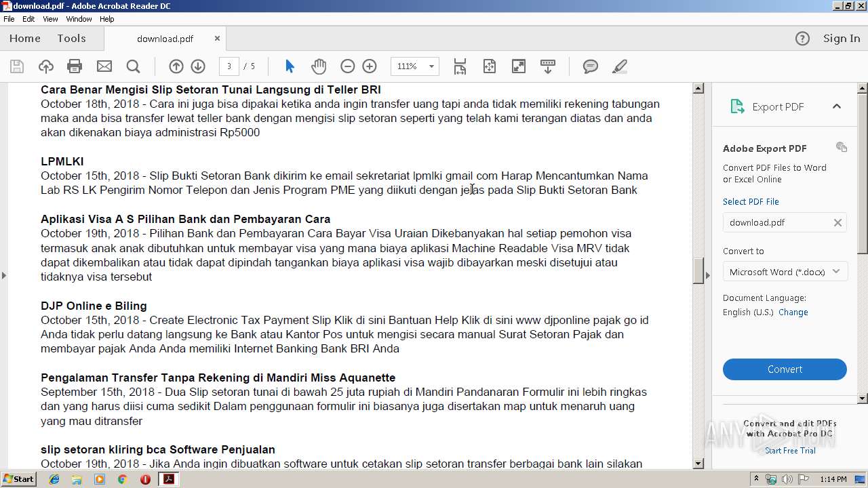Image resolution: width=868 pixels, height=488 pixels.
Task: Send file by email envelope icon
Action: click(x=104, y=66)
